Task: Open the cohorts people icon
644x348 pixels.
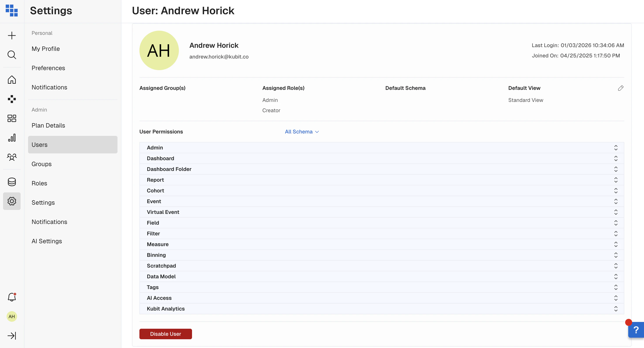Action: coord(12,157)
